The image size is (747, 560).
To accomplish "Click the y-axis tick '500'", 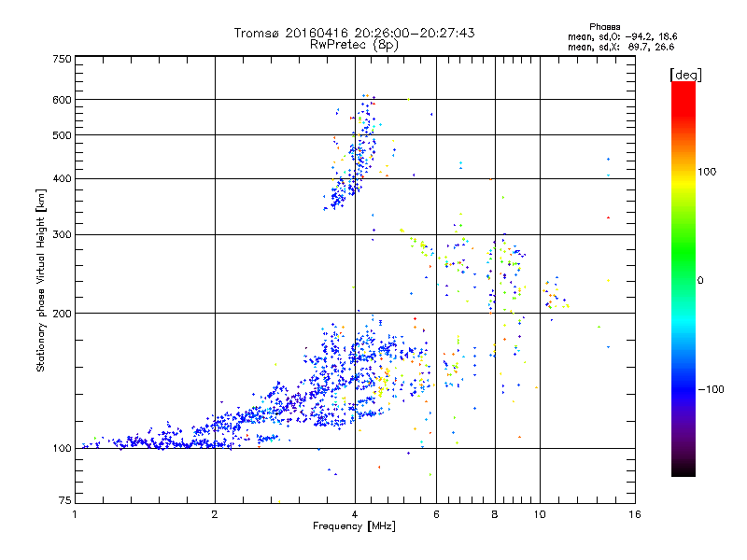I will coord(63,135).
